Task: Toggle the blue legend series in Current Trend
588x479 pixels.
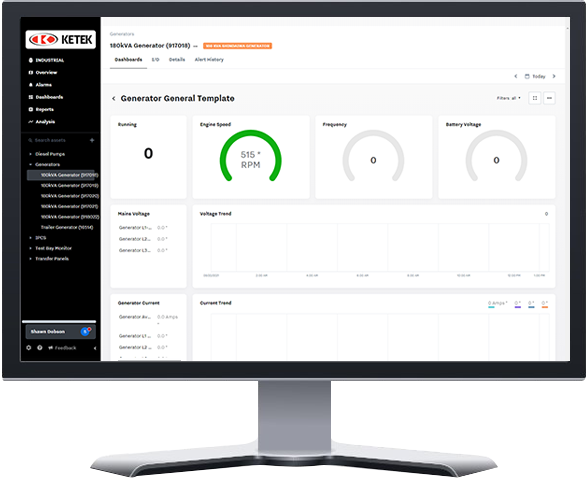Action: click(531, 304)
